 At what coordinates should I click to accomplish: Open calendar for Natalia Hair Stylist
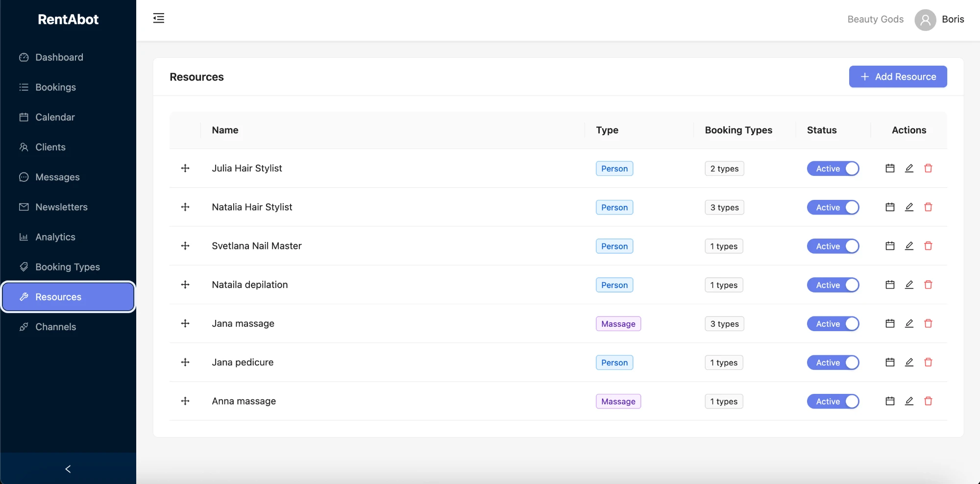click(890, 207)
